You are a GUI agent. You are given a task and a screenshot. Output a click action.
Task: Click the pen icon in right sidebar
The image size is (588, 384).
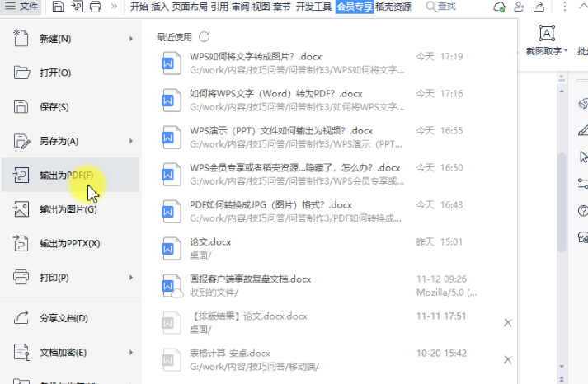click(583, 129)
